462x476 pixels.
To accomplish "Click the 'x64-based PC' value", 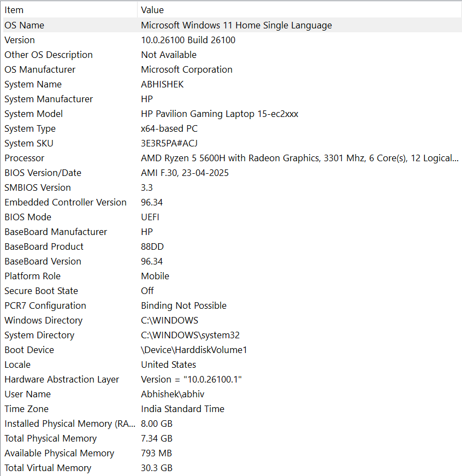I will pos(169,128).
